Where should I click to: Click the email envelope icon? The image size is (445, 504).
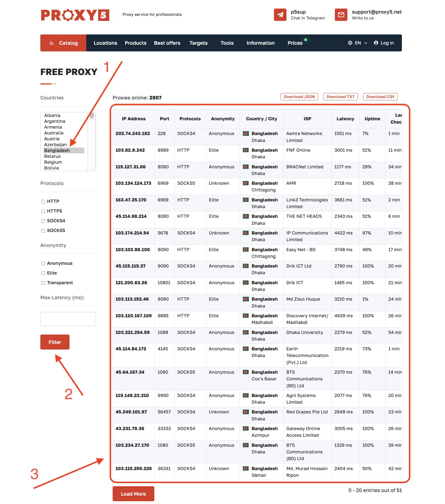click(341, 15)
